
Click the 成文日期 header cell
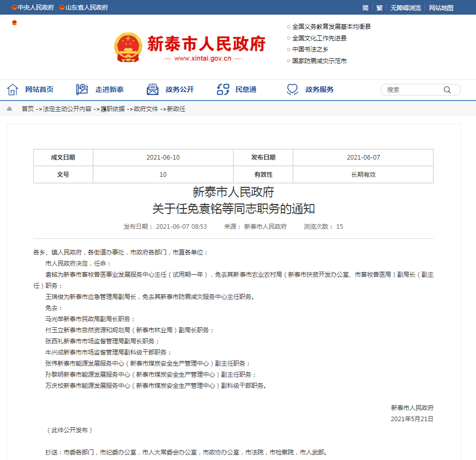pyautogui.click(x=63, y=157)
